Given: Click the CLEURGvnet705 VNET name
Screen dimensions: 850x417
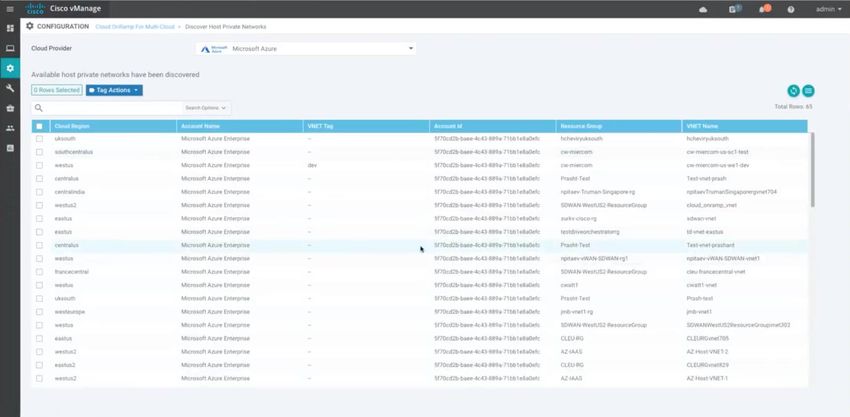Looking at the screenshot, I should [707, 338].
